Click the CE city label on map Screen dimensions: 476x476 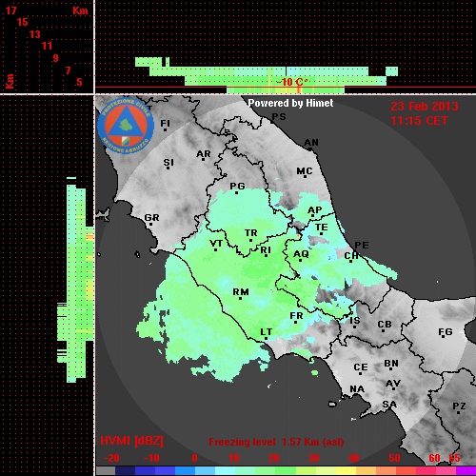(x=361, y=367)
